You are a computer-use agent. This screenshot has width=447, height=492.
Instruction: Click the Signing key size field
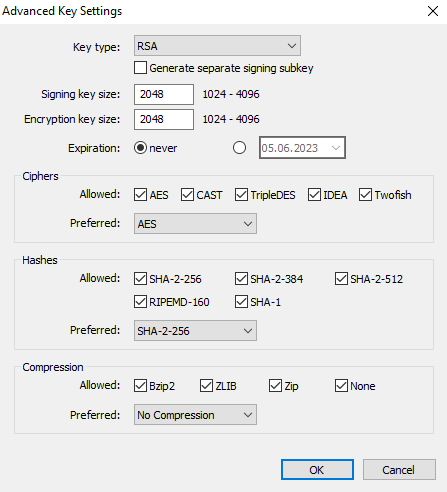pyautogui.click(x=164, y=94)
